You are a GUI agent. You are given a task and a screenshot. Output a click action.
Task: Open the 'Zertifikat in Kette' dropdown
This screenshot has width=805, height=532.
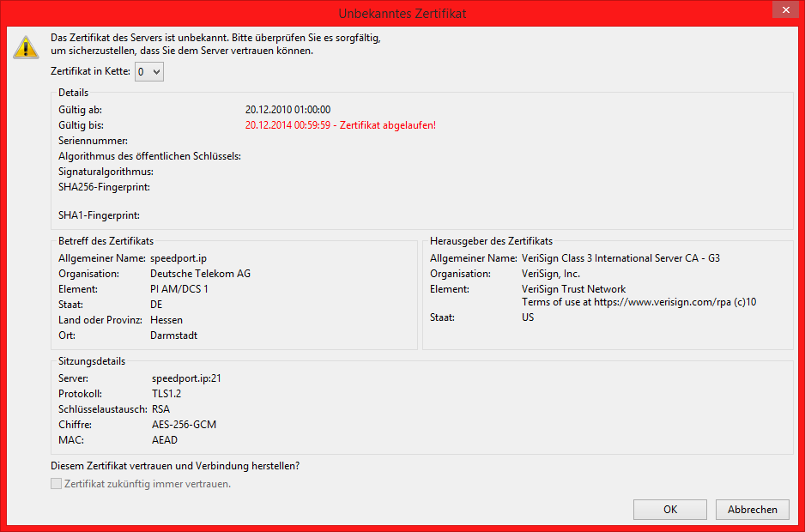click(x=148, y=72)
